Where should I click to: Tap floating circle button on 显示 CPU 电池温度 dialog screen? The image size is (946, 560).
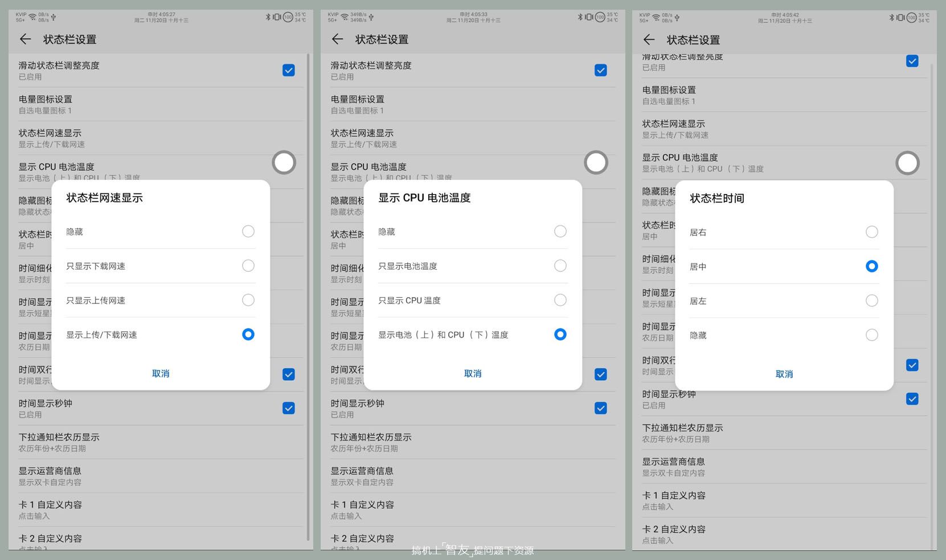coord(596,163)
